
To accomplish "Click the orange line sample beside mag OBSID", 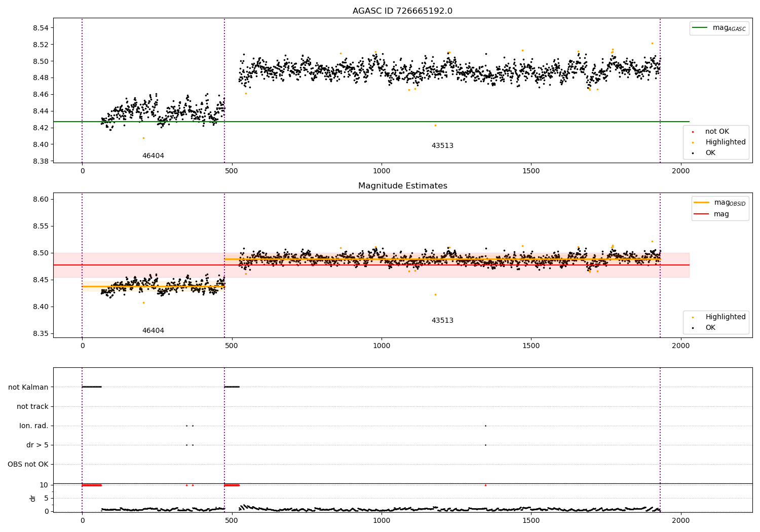I will pos(702,203).
